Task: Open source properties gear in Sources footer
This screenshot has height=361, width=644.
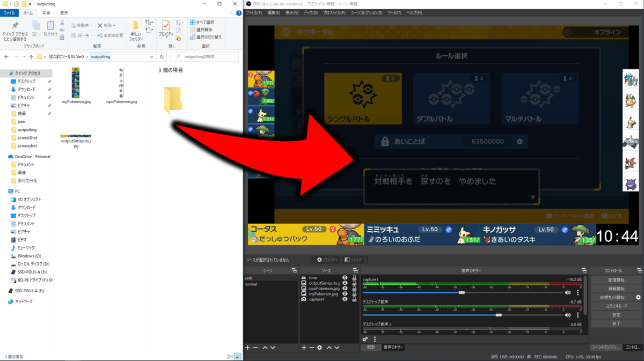Action: coord(319,348)
